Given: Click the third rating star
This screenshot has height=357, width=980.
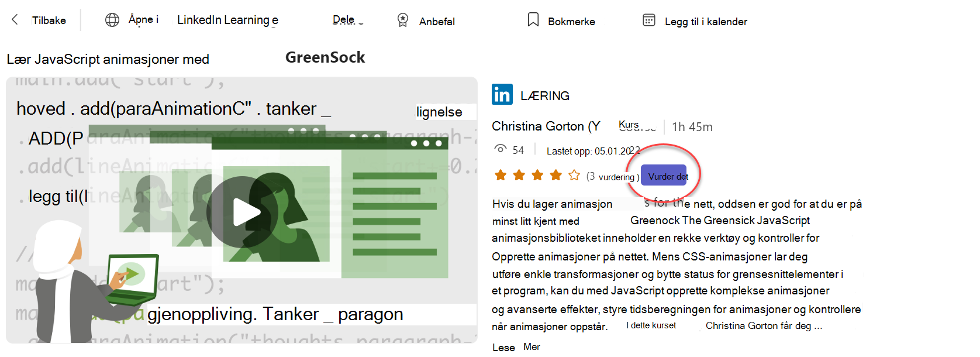Looking at the screenshot, I should (x=537, y=175).
